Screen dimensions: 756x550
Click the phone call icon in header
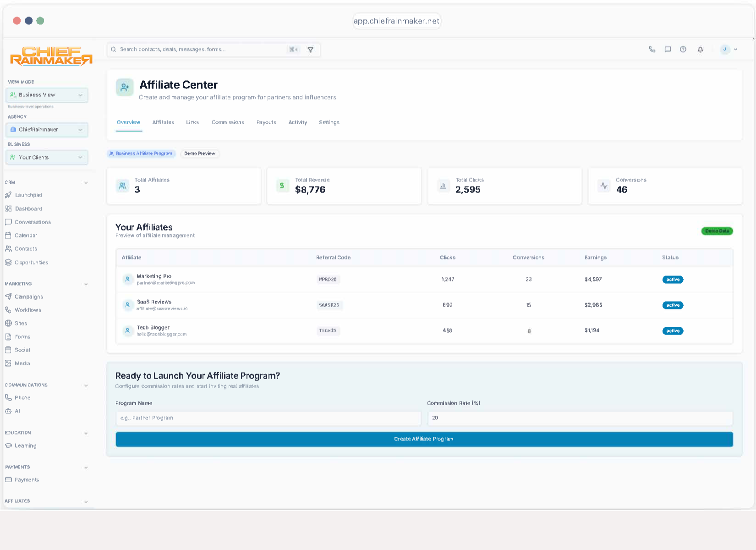tap(652, 49)
